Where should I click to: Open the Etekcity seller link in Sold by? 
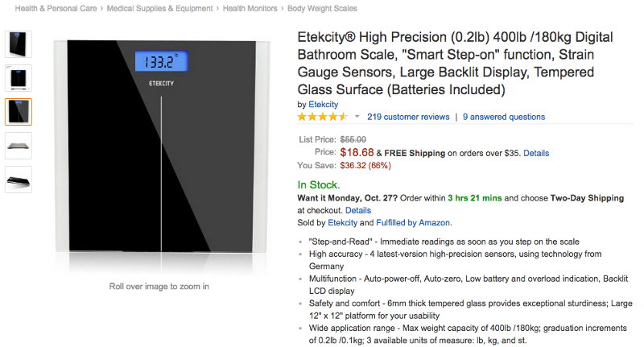pos(343,222)
